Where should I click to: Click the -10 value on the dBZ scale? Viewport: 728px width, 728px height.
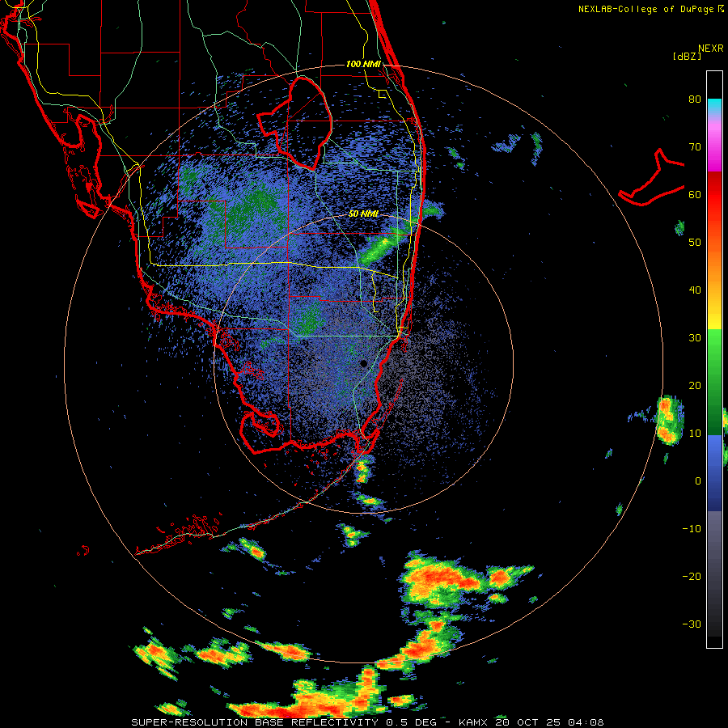click(x=692, y=529)
